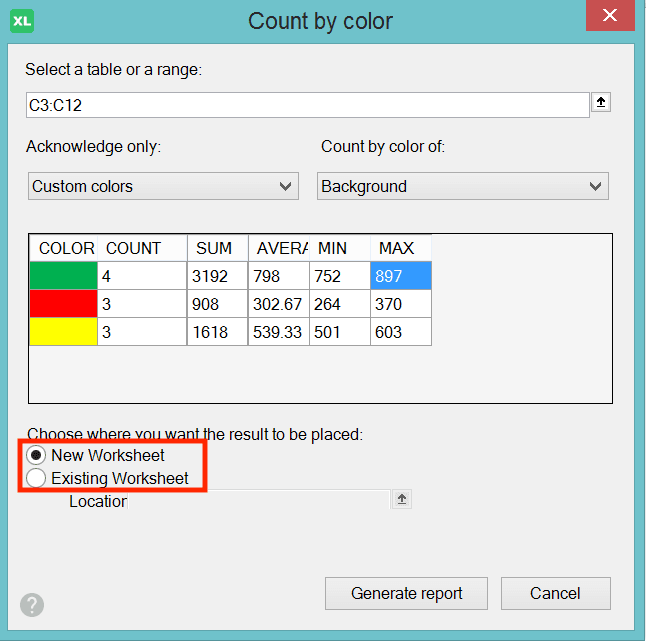Image resolution: width=646 pixels, height=641 pixels.
Task: Click the average cell 539.33
Action: [279, 332]
